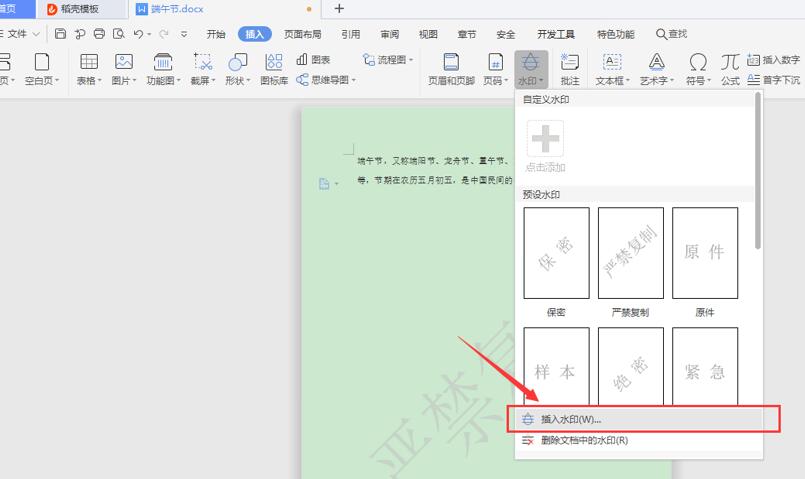Select the Insert (插入) ribbon tab

pos(255,34)
